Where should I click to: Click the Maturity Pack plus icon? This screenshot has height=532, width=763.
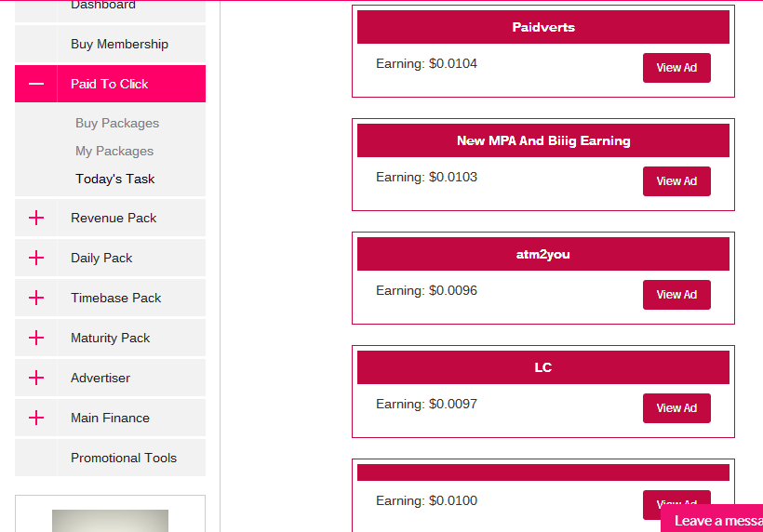point(36,338)
